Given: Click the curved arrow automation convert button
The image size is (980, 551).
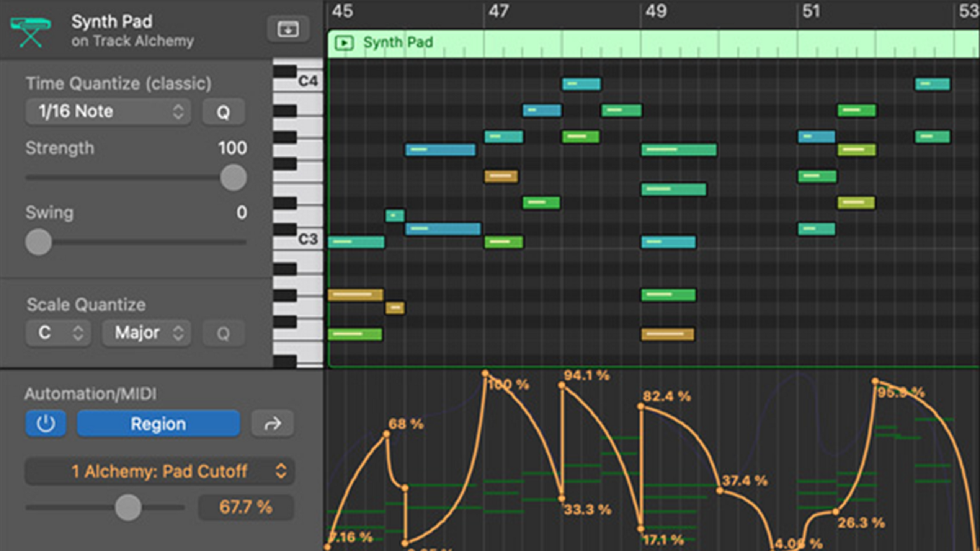Looking at the screenshot, I should pos(273,424).
